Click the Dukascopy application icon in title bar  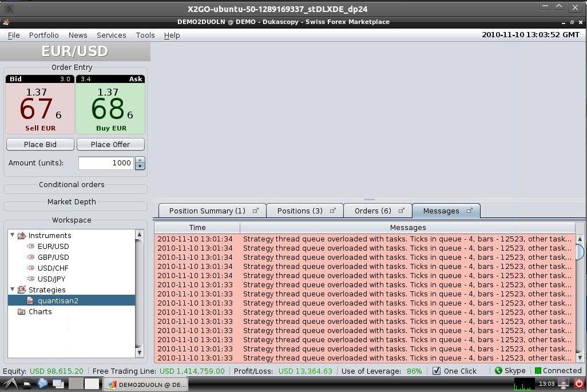pyautogui.click(x=5, y=22)
